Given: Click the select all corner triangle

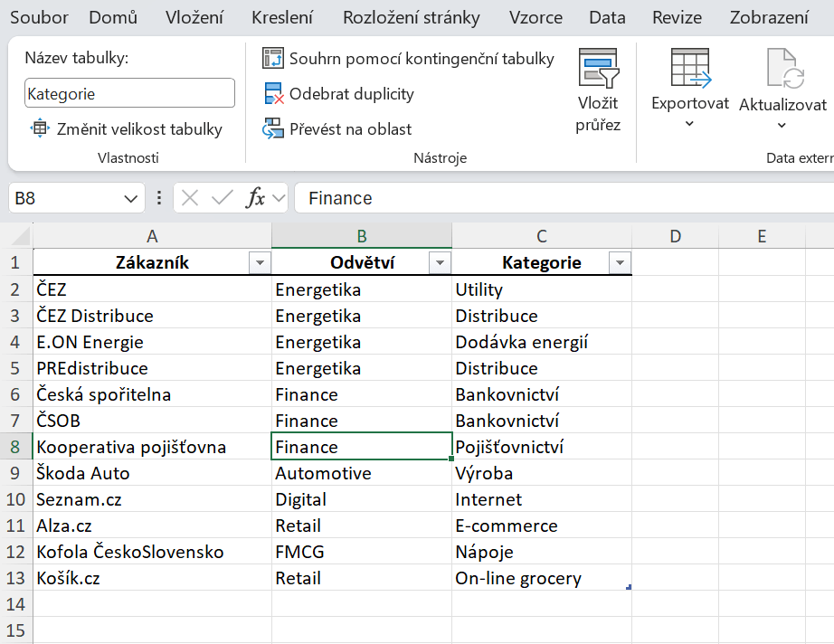Looking at the screenshot, I should point(17,237).
